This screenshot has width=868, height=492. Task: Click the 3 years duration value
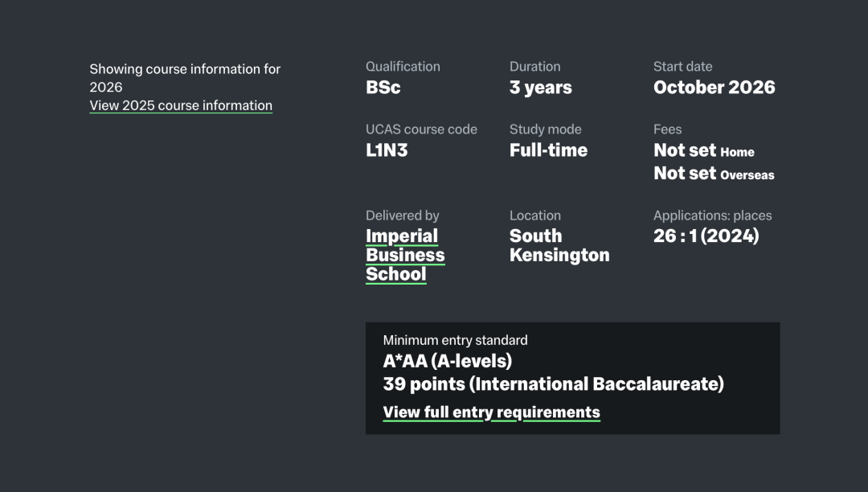[541, 88]
